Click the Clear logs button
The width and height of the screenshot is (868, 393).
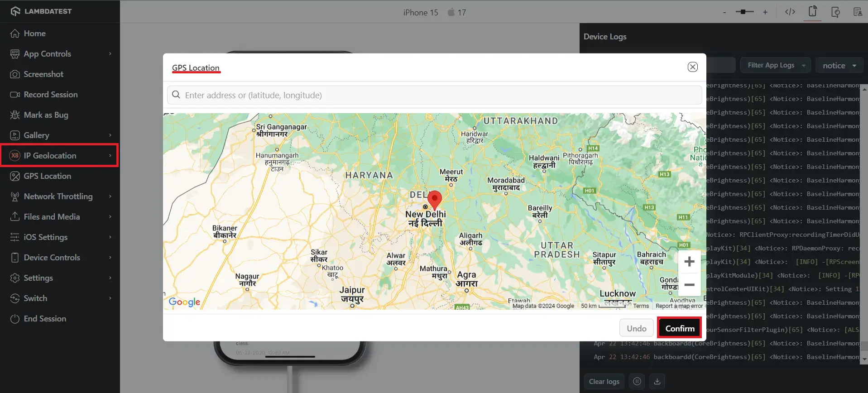604,381
